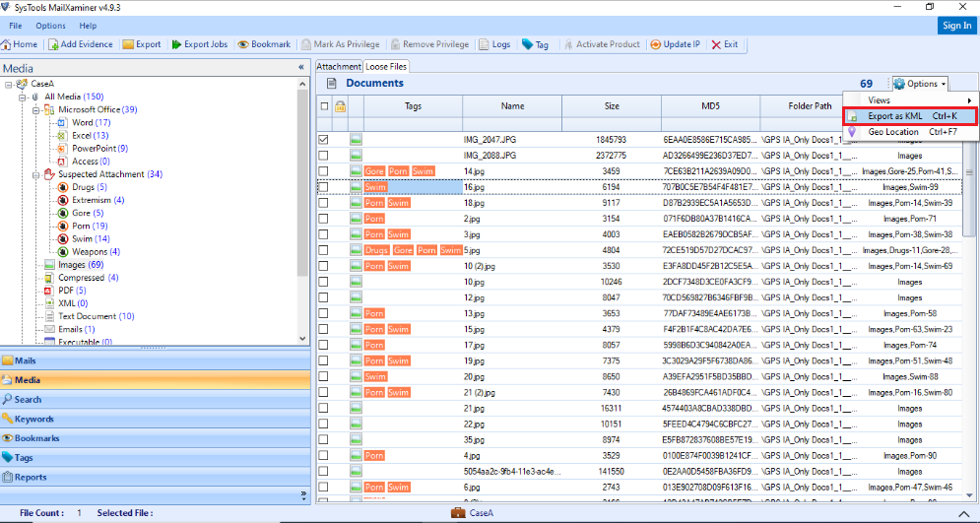This screenshot has height=523, width=980.
Task: Check the IMG_2088.JPG row checkbox
Action: [x=323, y=155]
